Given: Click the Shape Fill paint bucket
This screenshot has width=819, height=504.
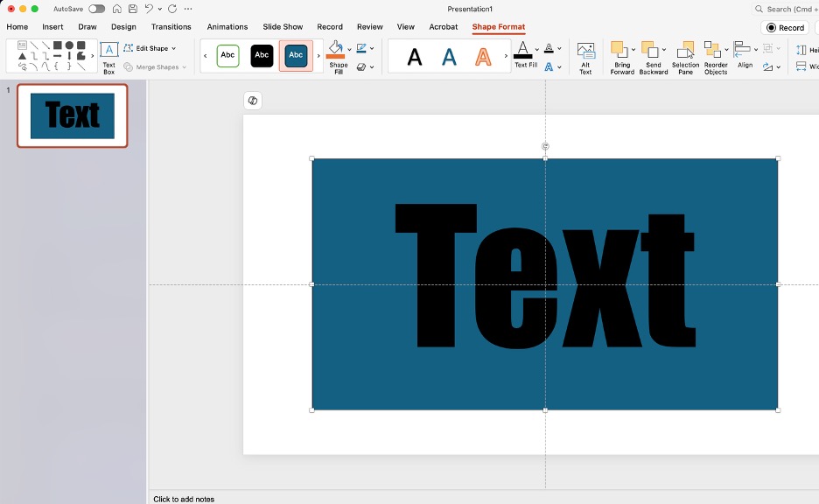Looking at the screenshot, I should click(336, 48).
